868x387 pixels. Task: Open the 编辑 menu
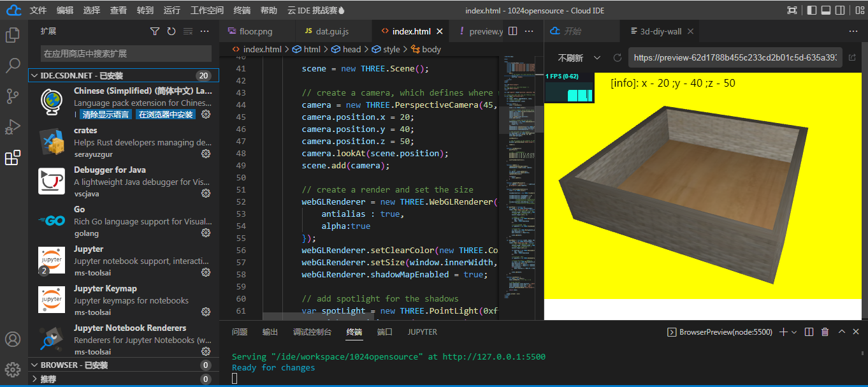(65, 10)
